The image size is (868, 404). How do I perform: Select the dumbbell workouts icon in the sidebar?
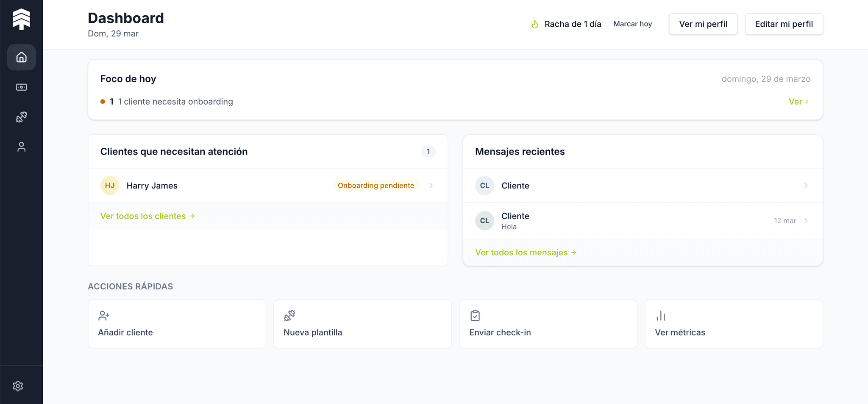click(21, 117)
